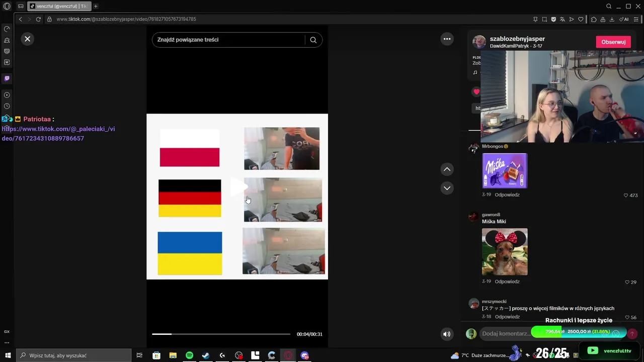
Task: Open the Miśka chocolate comment image
Action: point(505,171)
